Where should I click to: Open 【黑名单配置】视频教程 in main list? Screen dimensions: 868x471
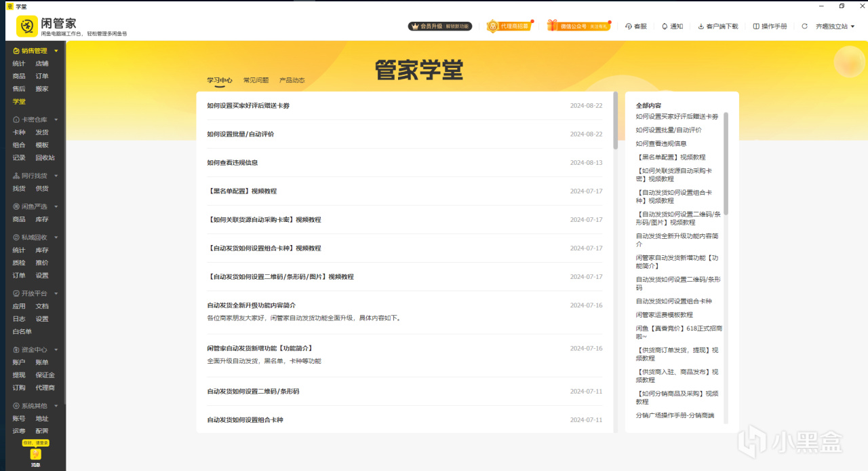pyautogui.click(x=242, y=191)
